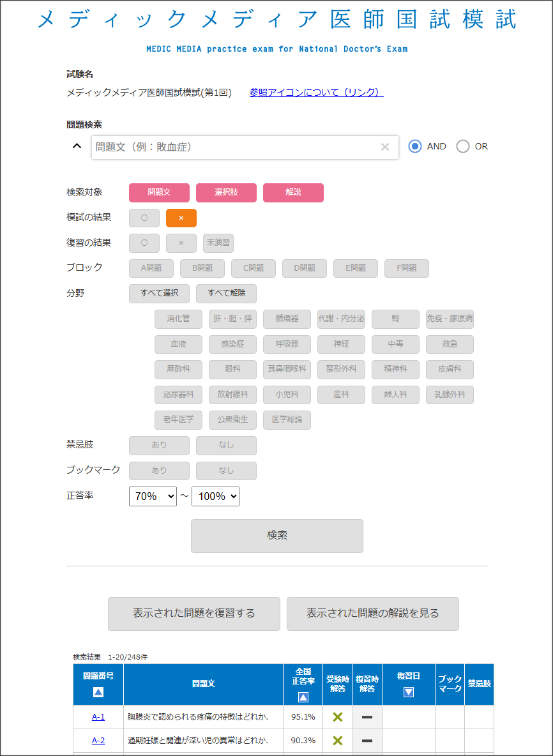This screenshot has height=756, width=553.
Task: Sort by 問題番号 using the up-arrow icon
Action: (x=98, y=692)
